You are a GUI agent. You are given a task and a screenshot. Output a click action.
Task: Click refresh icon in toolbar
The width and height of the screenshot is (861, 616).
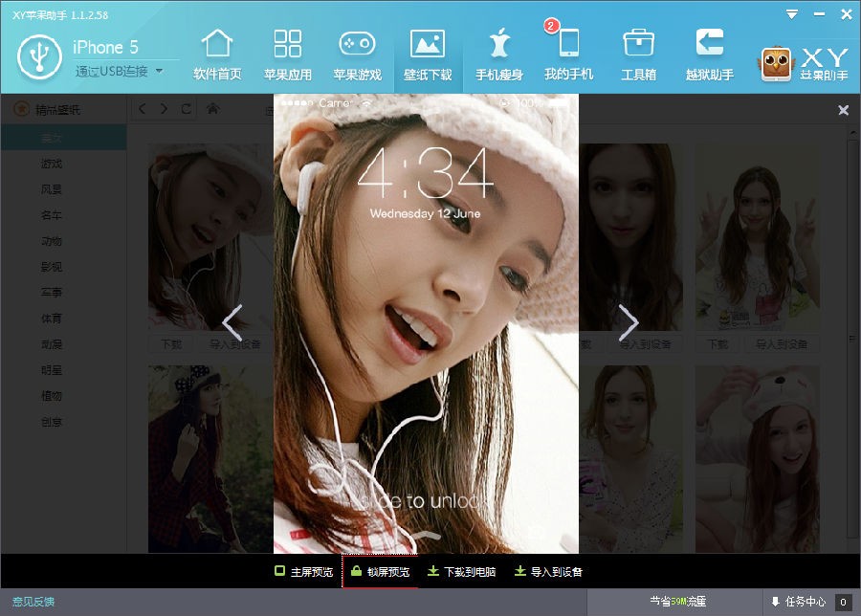187,109
